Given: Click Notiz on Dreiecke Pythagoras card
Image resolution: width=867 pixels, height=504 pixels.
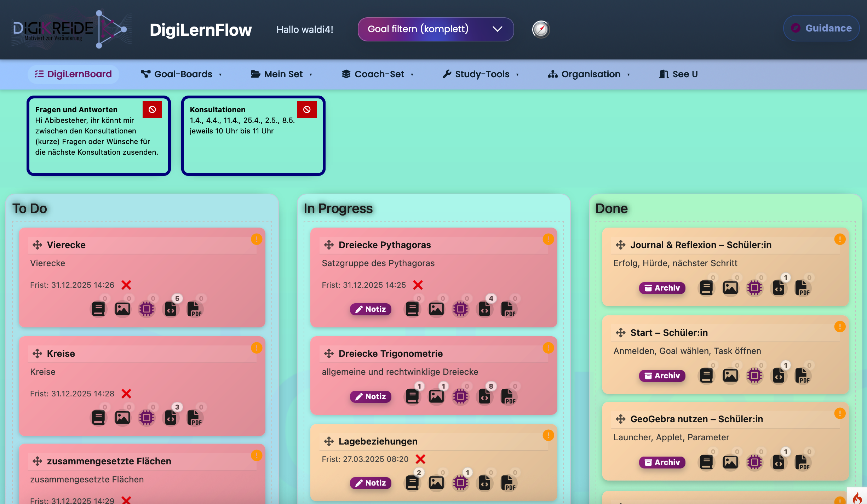Looking at the screenshot, I should point(370,309).
